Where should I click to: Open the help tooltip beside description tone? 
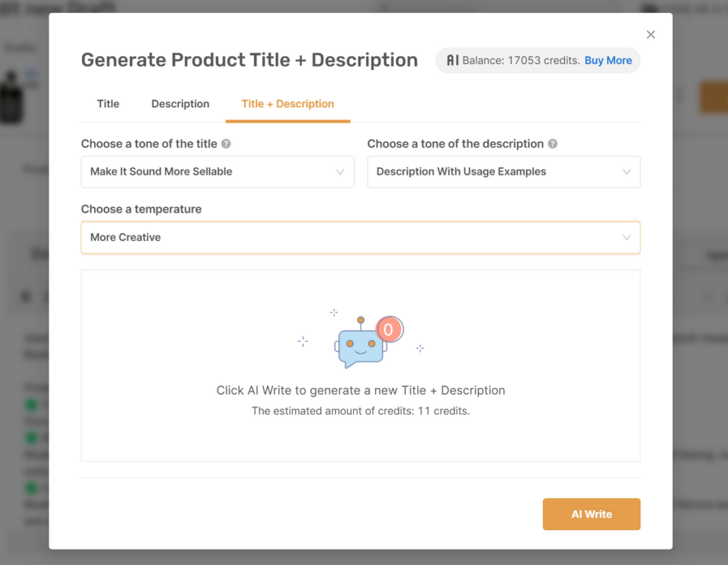coord(553,143)
